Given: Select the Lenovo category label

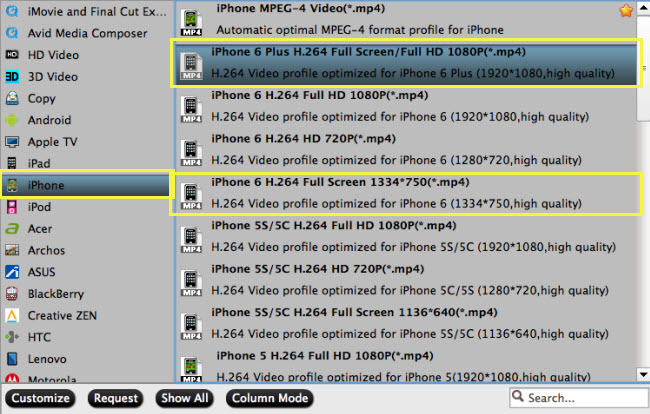Looking at the screenshot, I should pos(47,359).
